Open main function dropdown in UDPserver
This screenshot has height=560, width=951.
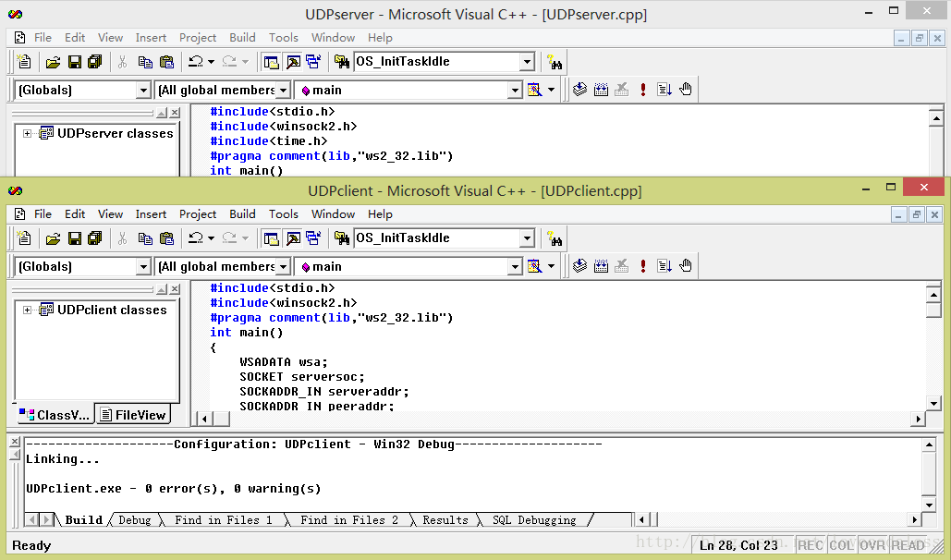[515, 91]
